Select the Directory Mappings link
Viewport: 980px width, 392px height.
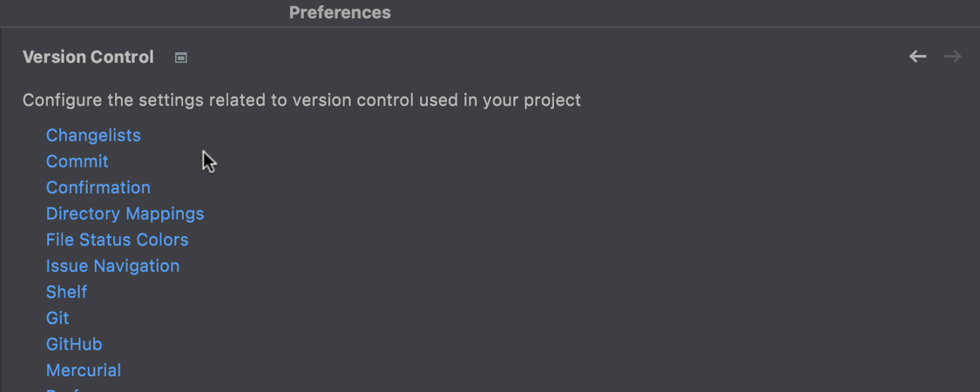pos(125,213)
